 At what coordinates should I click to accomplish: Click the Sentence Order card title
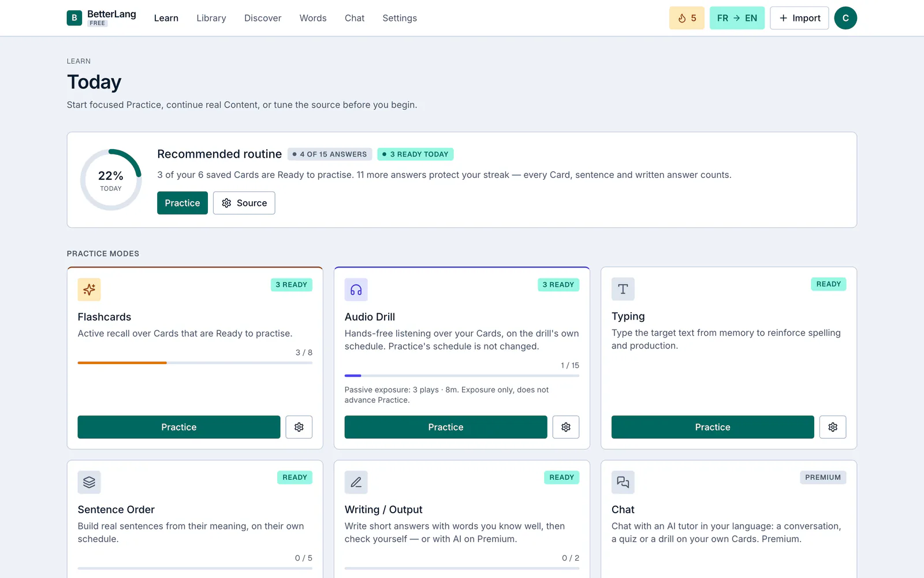tap(116, 510)
